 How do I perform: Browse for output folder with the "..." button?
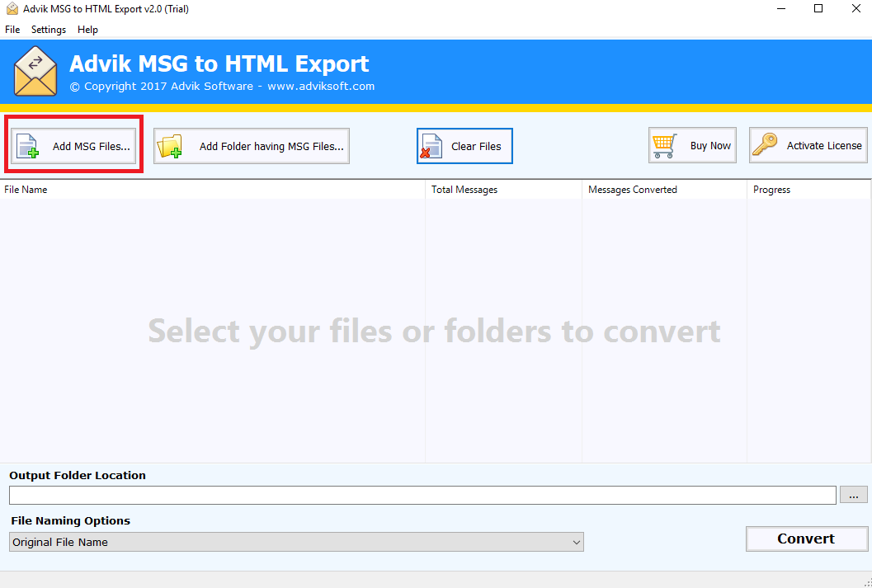pyautogui.click(x=853, y=495)
